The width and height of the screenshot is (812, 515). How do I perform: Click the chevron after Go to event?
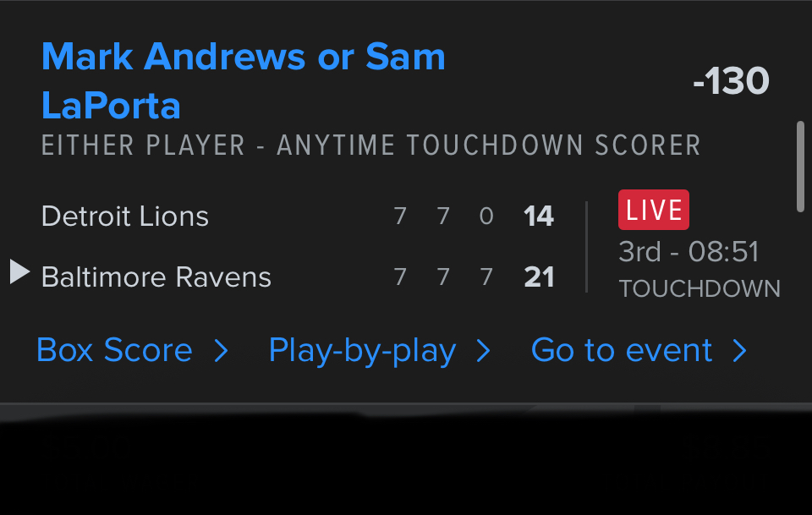click(740, 351)
